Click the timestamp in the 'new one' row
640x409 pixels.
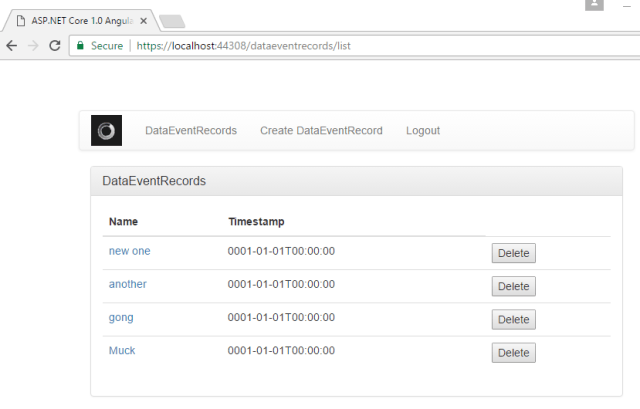(x=281, y=251)
